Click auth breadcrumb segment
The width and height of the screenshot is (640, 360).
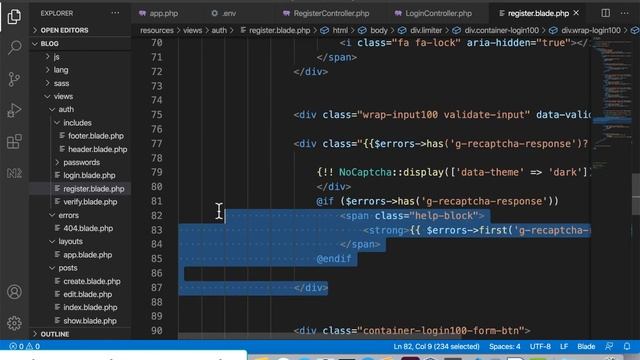pos(219,31)
